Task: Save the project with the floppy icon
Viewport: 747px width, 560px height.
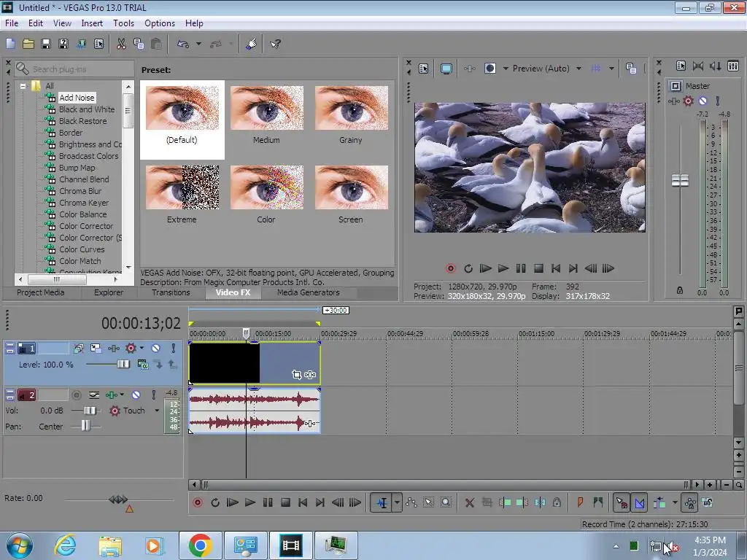Action: 46,44
